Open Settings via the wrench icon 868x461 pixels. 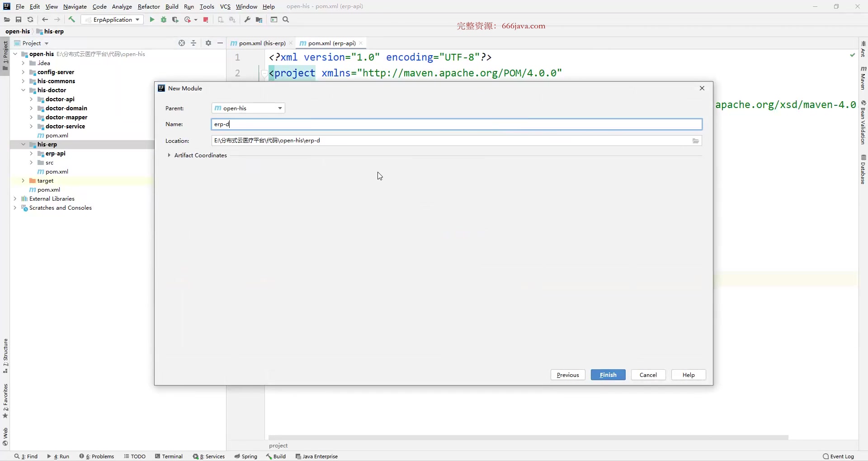247,19
